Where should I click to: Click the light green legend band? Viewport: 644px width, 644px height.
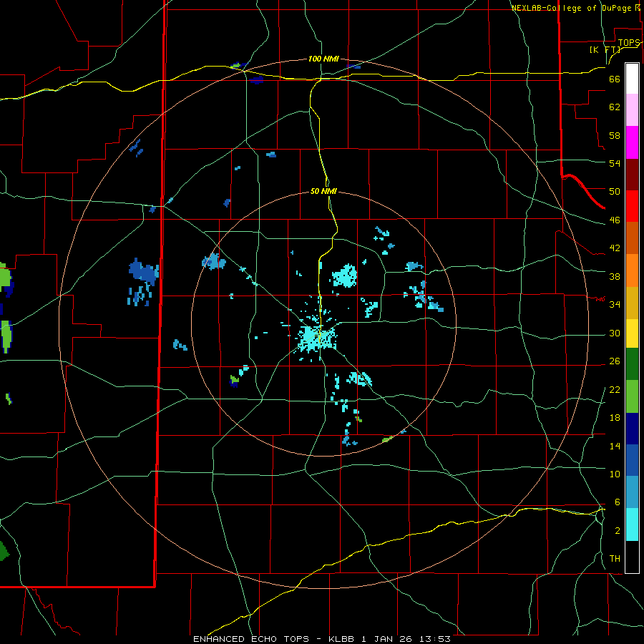pos(632,396)
